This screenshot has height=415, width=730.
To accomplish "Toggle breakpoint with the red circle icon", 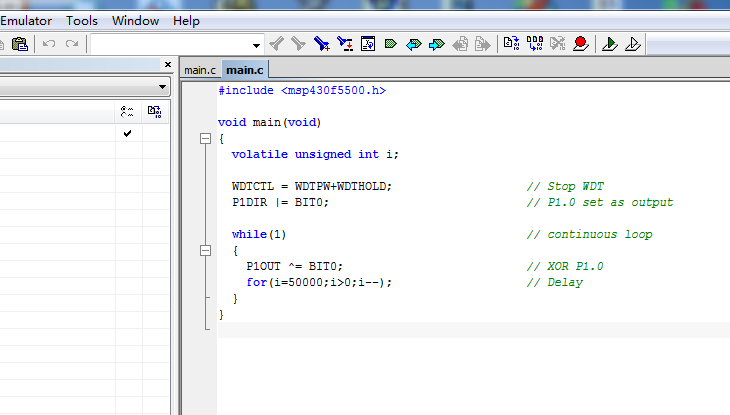I will tap(581, 44).
